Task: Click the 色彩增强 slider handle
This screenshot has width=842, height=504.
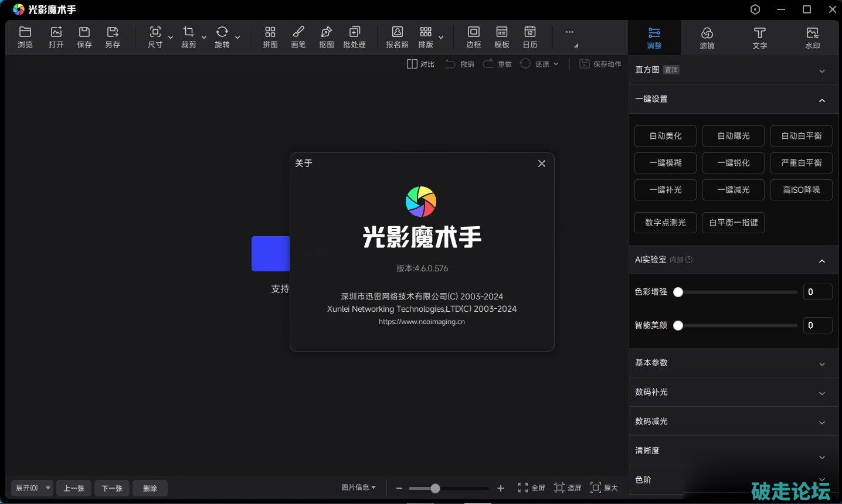Action: (x=678, y=292)
